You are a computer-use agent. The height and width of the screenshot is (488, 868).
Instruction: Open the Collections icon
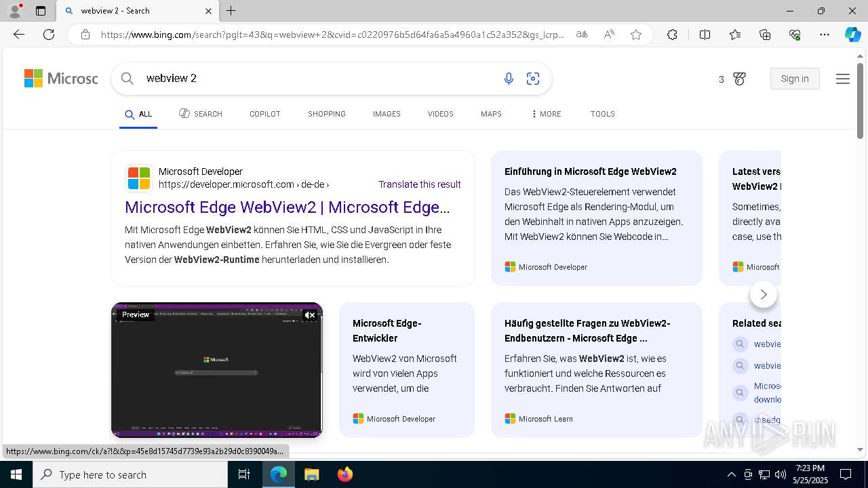(x=765, y=35)
